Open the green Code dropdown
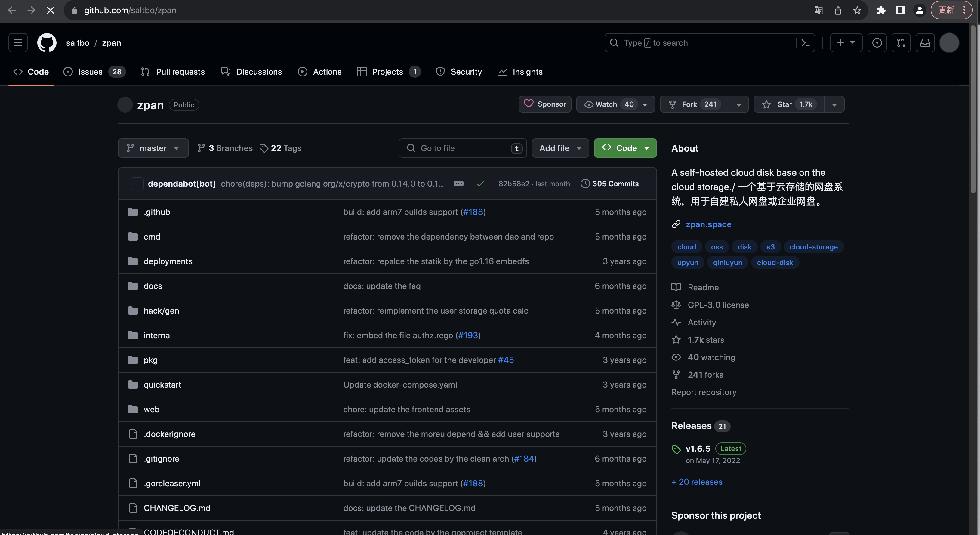The width and height of the screenshot is (980, 535). [x=625, y=148]
